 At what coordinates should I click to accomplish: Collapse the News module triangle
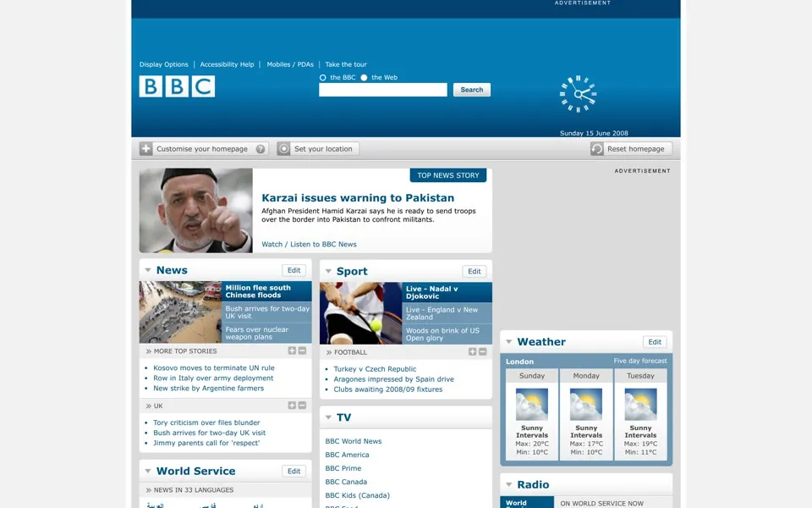pos(148,270)
